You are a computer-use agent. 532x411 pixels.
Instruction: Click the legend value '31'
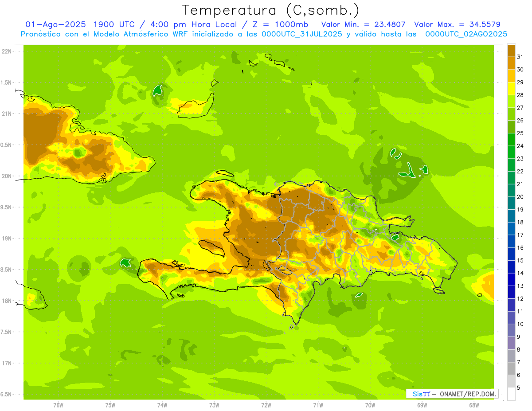(520, 57)
